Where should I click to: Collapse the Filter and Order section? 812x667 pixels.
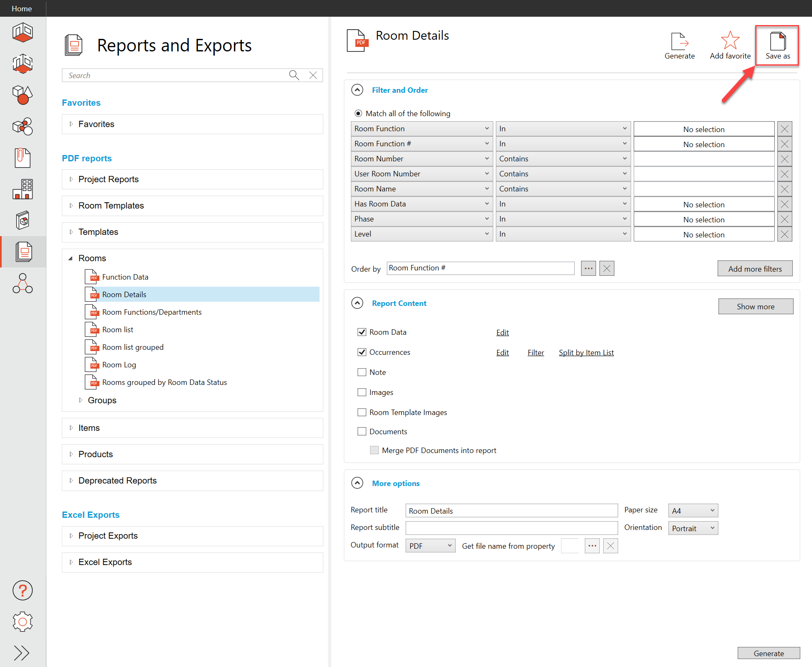(357, 90)
